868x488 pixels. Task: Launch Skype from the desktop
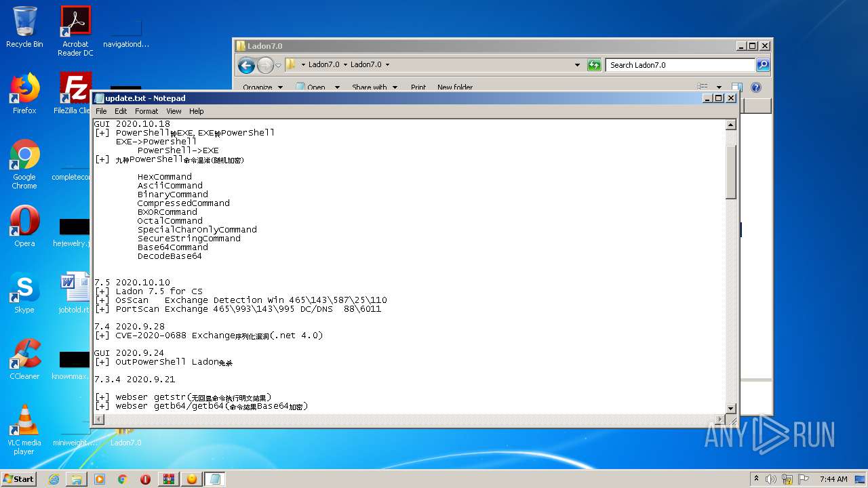[24, 293]
